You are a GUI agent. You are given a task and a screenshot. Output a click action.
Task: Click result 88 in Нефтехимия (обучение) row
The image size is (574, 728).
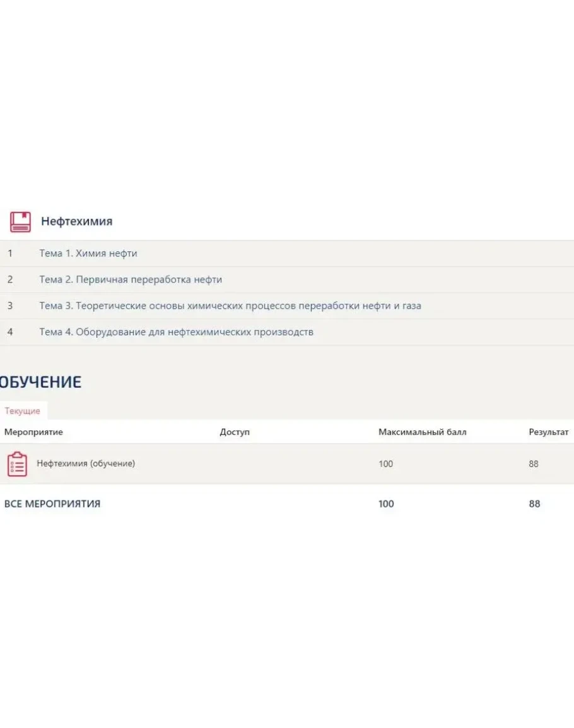click(x=534, y=464)
